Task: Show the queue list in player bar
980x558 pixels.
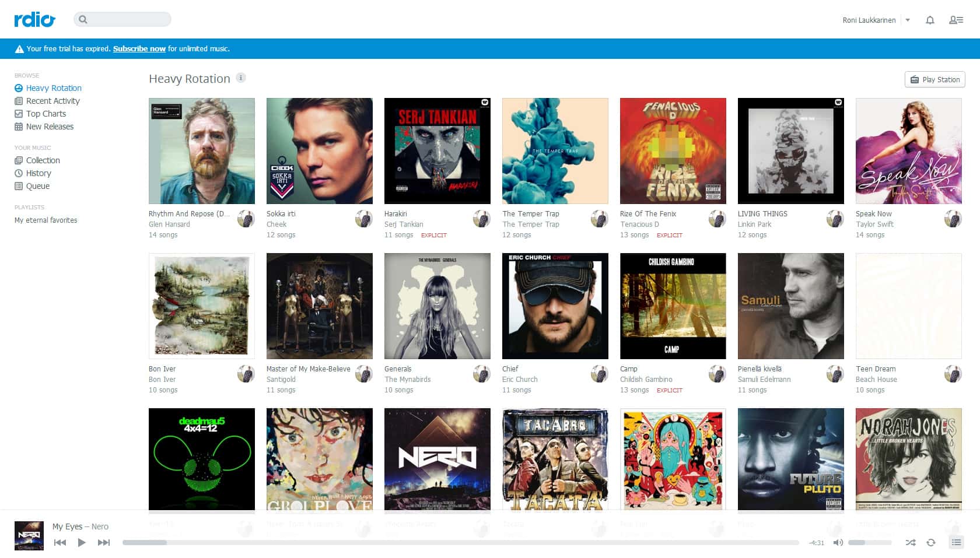Action: coord(956,543)
